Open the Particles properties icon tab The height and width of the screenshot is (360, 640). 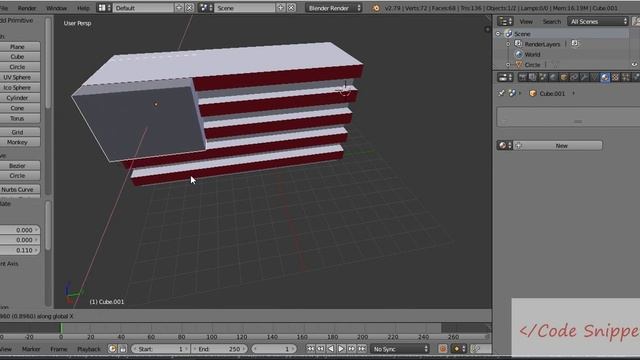[625, 78]
